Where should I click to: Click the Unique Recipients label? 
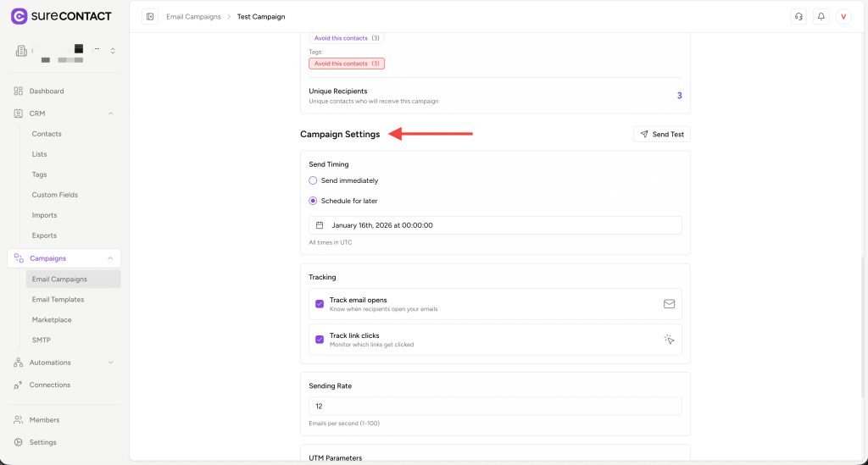pos(337,91)
